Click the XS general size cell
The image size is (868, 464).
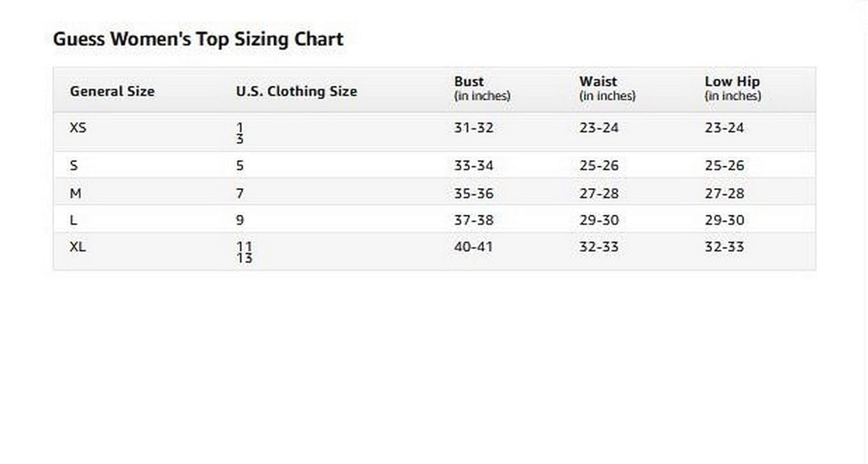[78, 128]
